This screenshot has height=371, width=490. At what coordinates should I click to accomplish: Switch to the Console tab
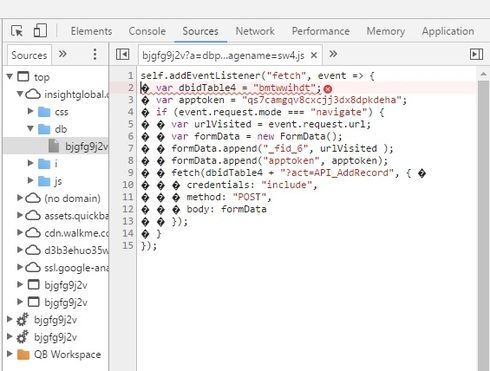[147, 31]
